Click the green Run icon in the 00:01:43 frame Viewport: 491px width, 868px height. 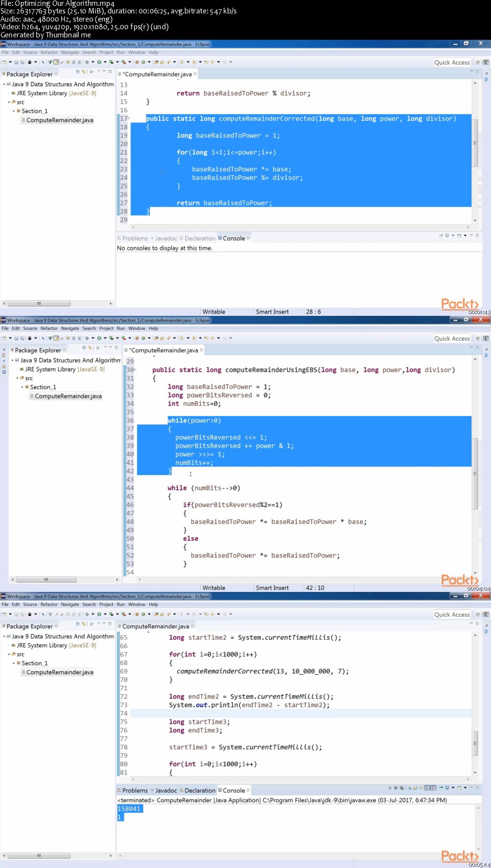[99, 62]
